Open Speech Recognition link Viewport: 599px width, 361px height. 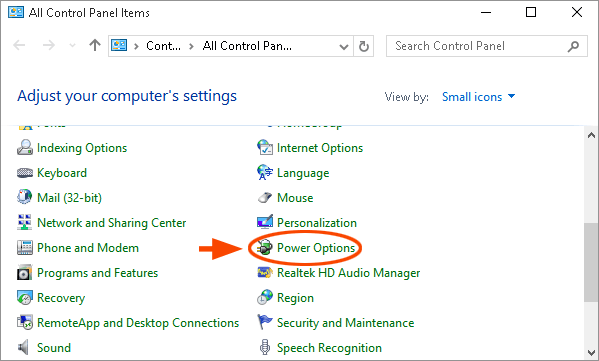click(329, 348)
